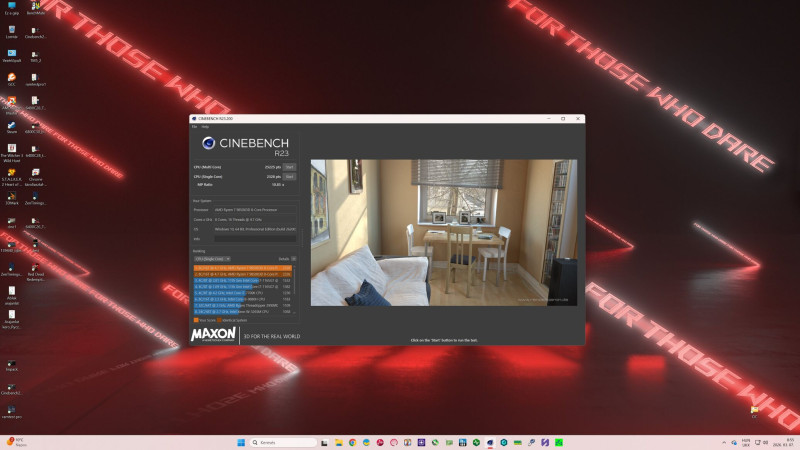800x450 pixels.
Task: Click the Cinebench sphere logo
Action: tap(208, 143)
